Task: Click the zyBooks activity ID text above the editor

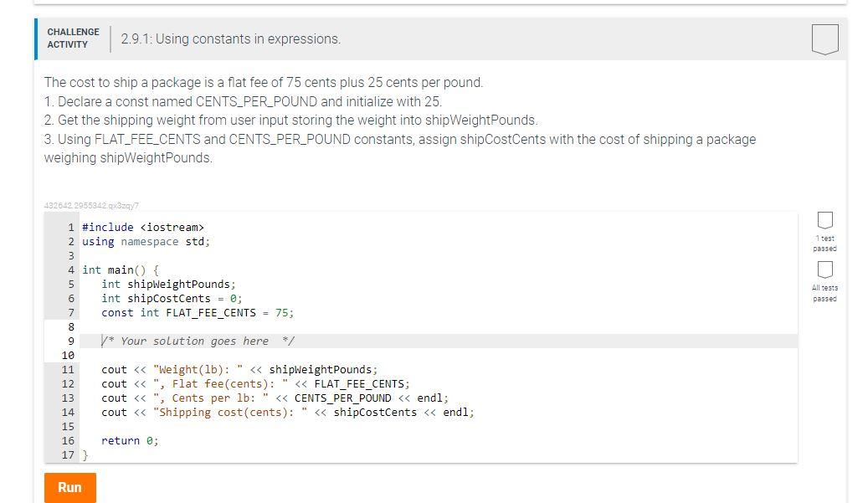Action: pos(90,205)
